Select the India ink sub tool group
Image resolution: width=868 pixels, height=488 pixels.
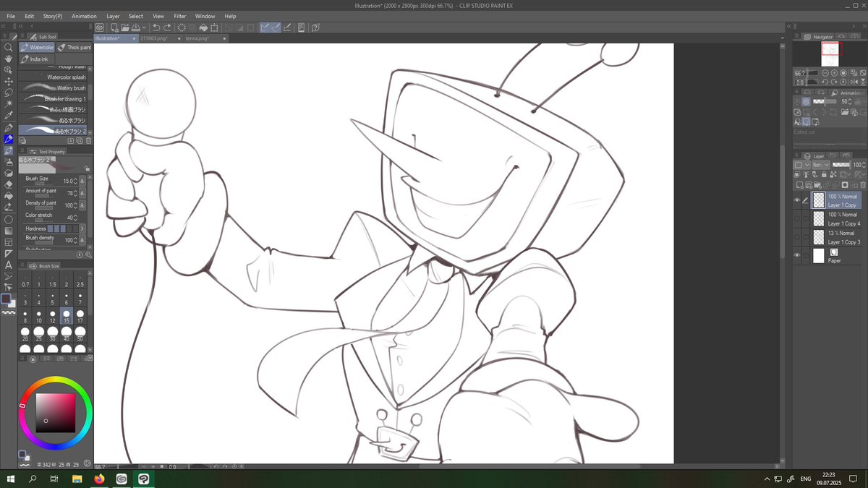(x=36, y=59)
